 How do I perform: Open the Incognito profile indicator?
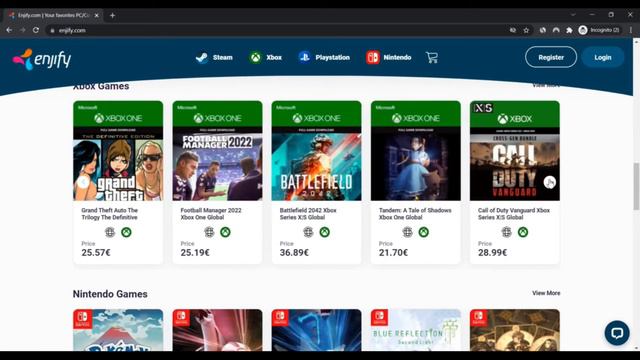(599, 30)
